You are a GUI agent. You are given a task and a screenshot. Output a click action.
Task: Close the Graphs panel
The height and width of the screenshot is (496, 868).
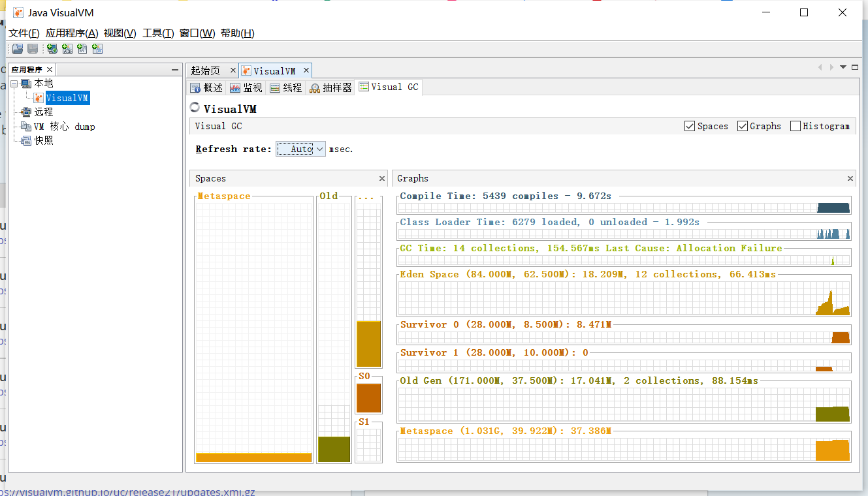[850, 178]
